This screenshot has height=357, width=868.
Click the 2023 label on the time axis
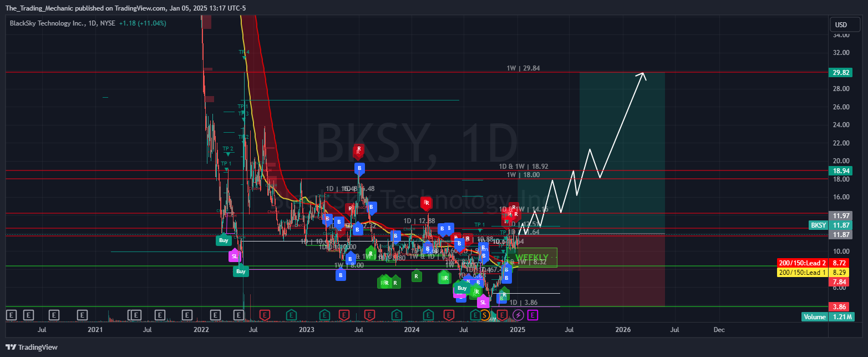(306, 330)
